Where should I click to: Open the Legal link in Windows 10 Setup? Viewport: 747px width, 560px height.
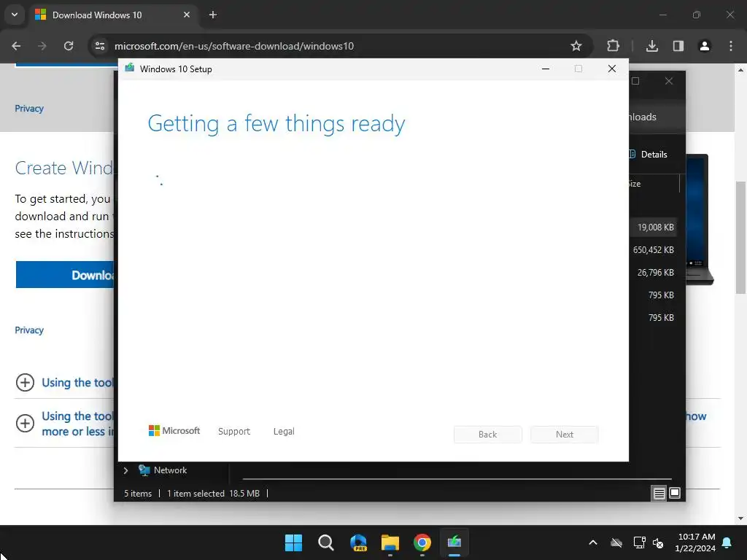pos(284,432)
